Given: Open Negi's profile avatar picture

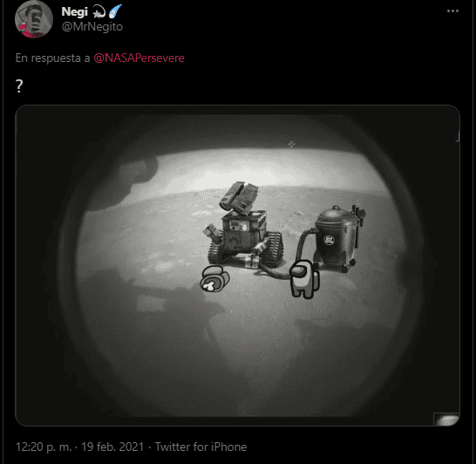Looking at the screenshot, I should [x=34, y=19].
